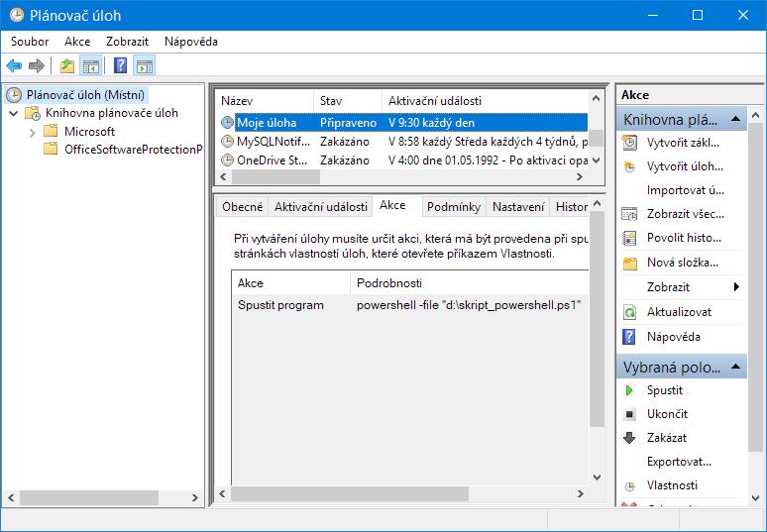Select the Spustit program action row
The width and height of the screenshot is (767, 532).
[x=411, y=305]
